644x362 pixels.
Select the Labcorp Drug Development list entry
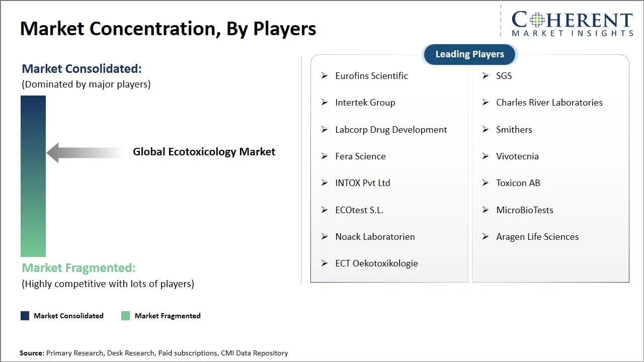pos(391,130)
